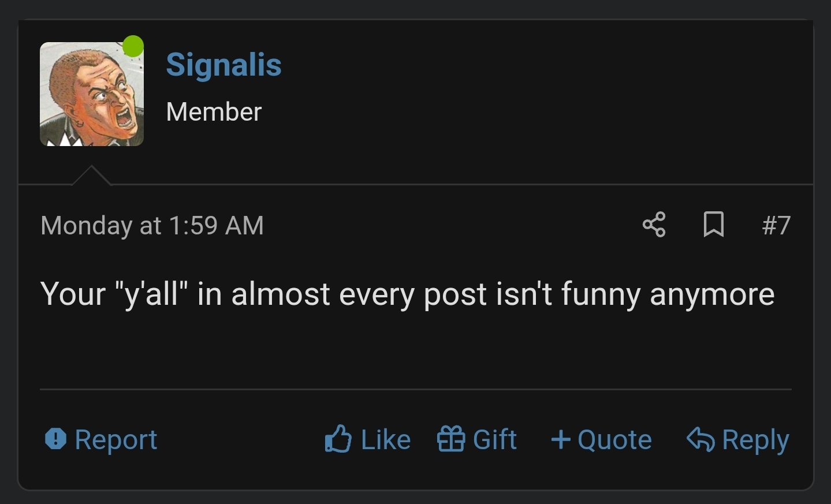831x504 pixels.
Task: Click Reply to respond to Signalis
Action: click(737, 439)
